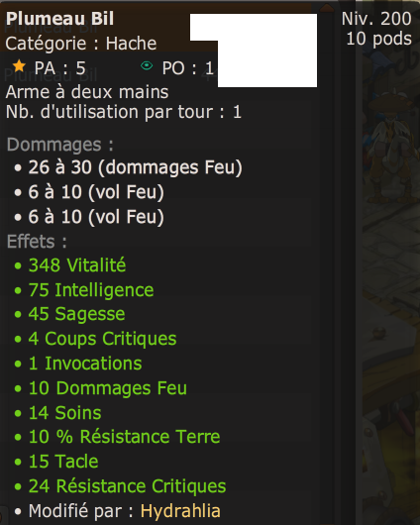Select the 348 Vitalité effect
The height and width of the screenshot is (525, 420).
[77, 265]
